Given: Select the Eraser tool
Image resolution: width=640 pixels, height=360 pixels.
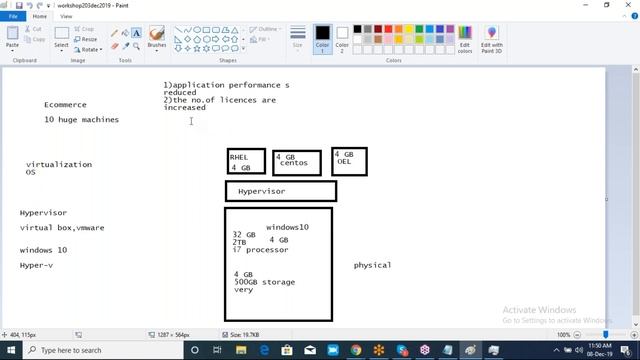Looking at the screenshot, I should [114, 47].
